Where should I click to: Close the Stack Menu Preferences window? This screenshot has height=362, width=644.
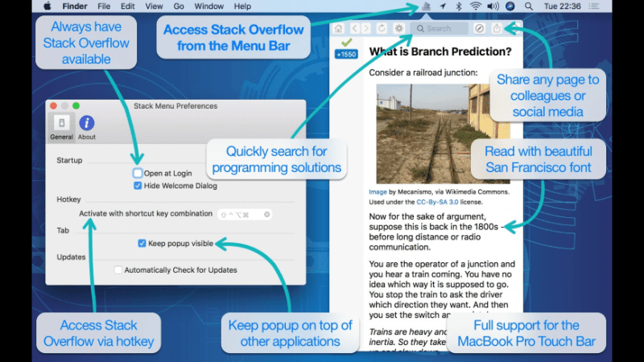tap(53, 106)
